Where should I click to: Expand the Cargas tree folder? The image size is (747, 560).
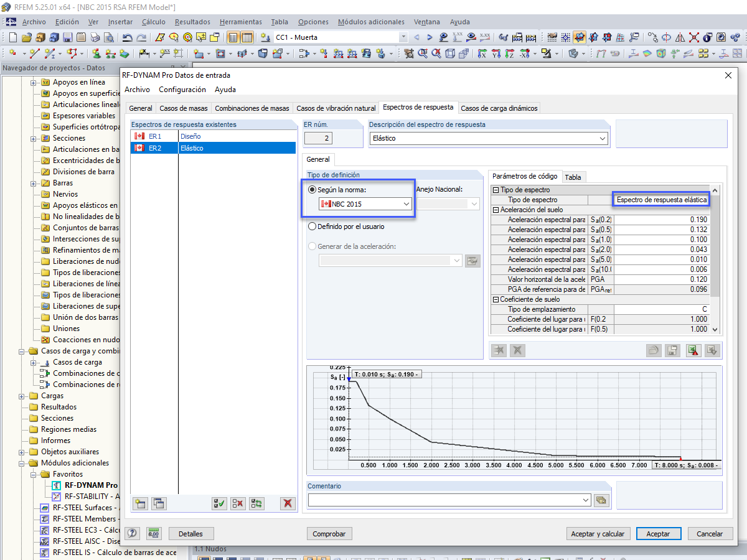22,396
